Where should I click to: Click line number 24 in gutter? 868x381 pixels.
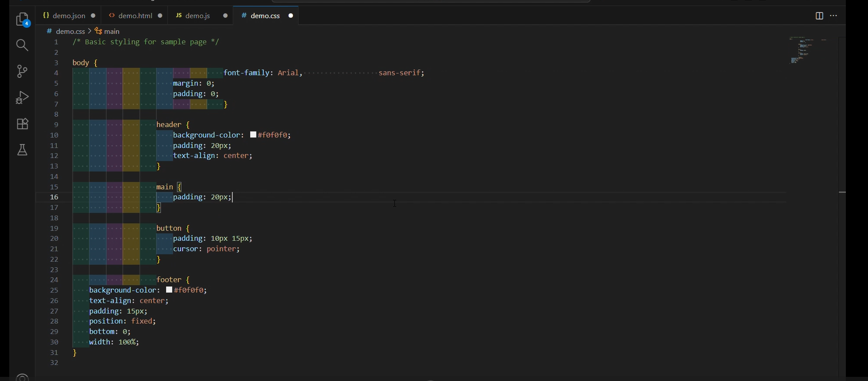(54, 280)
